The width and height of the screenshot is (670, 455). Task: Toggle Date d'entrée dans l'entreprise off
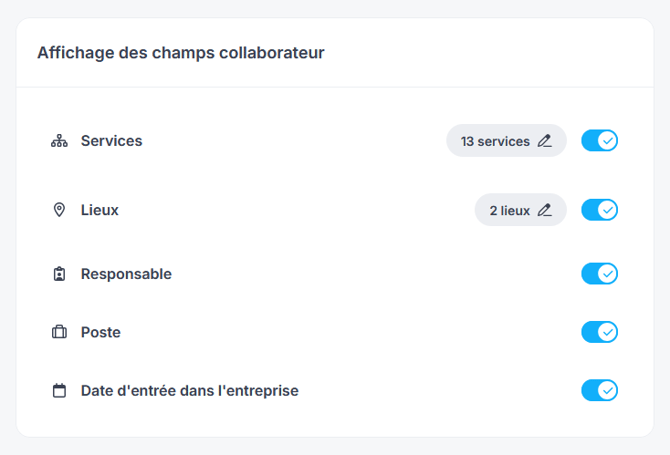tap(599, 390)
